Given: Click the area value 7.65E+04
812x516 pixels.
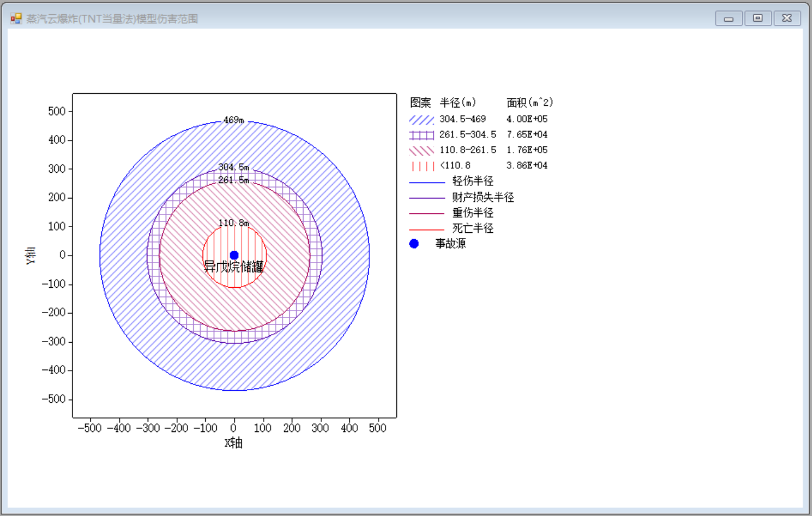Looking at the screenshot, I should click(527, 134).
